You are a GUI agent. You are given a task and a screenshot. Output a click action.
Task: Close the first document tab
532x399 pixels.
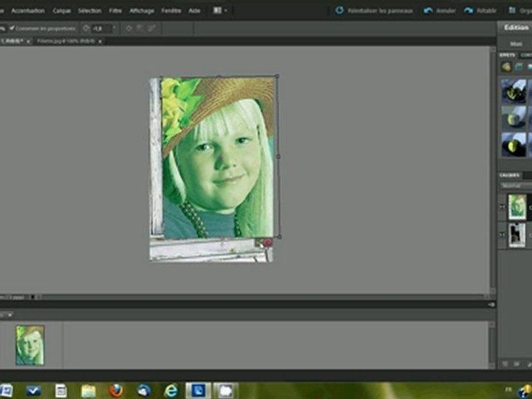(x=28, y=42)
